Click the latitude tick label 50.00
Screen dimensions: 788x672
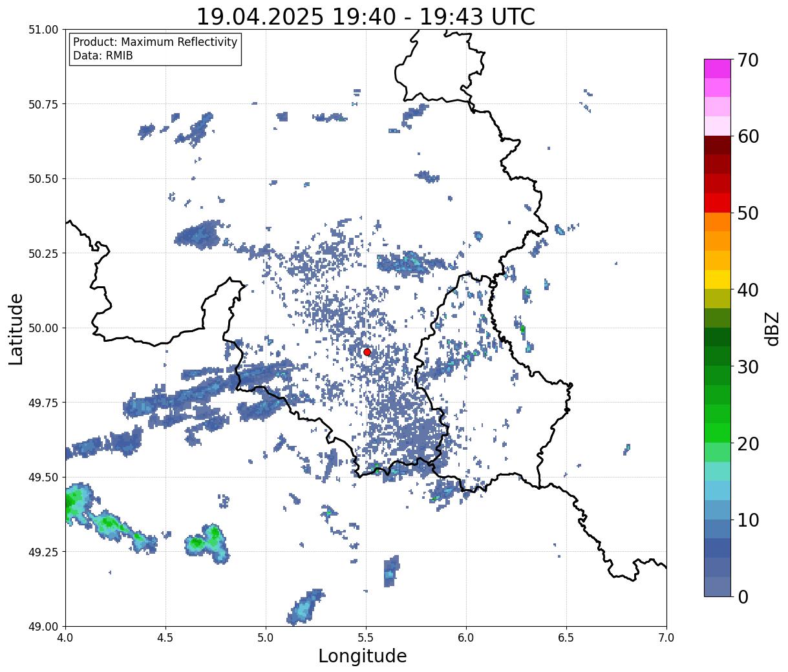43,328
